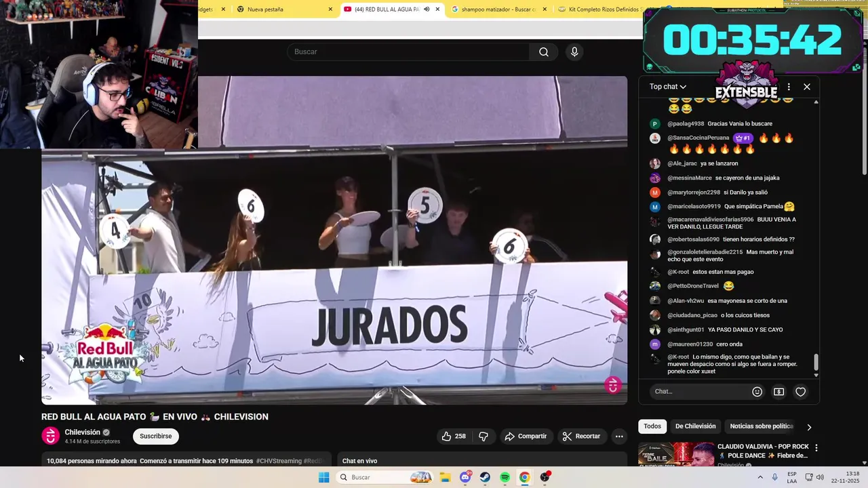Switch the ESP LAA input language

792,477
